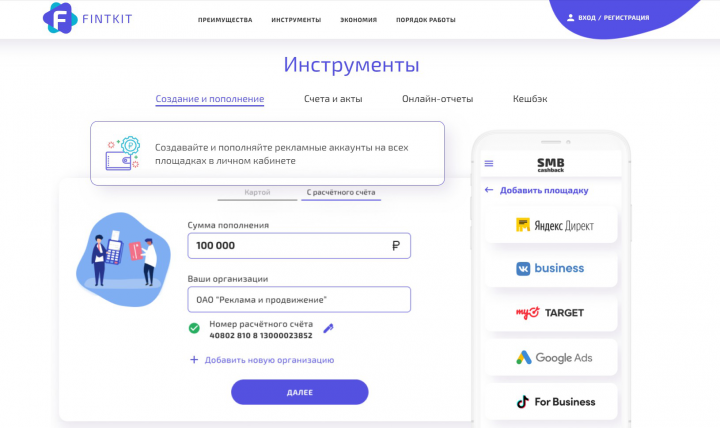Viewport: 720px width, 428px height.
Task: Open the hamburger menu in phone mockup
Action: tap(489, 163)
